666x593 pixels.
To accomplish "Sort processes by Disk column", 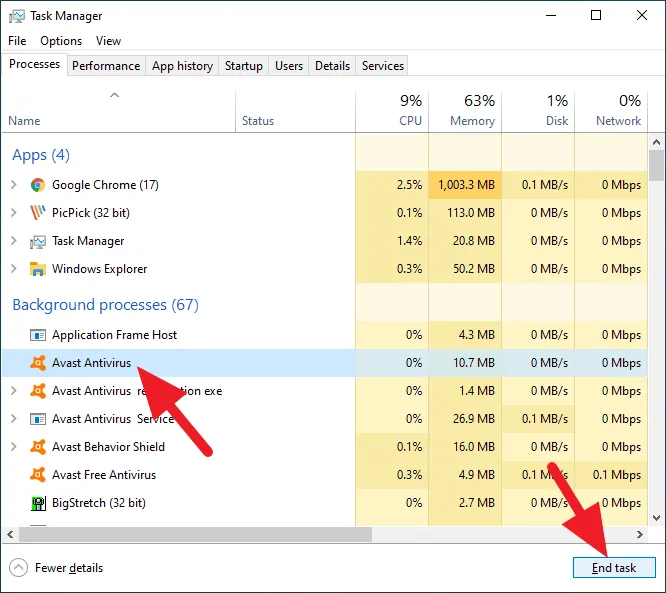I will [x=538, y=111].
